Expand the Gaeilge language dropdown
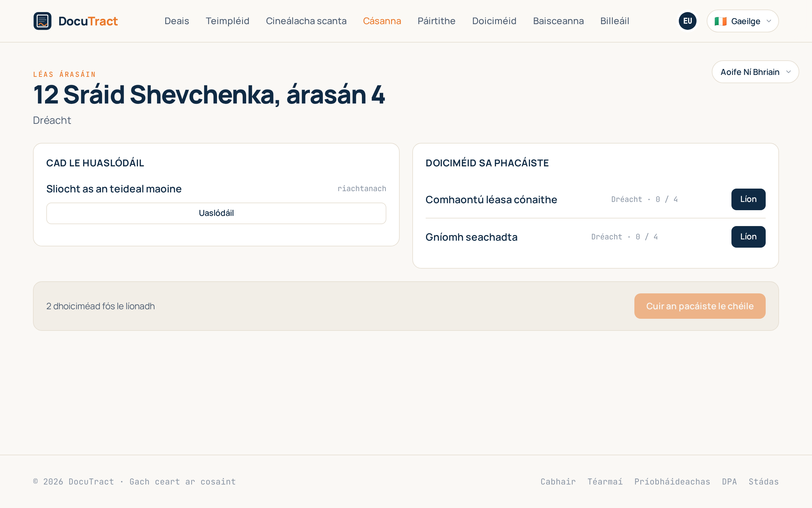 click(743, 21)
